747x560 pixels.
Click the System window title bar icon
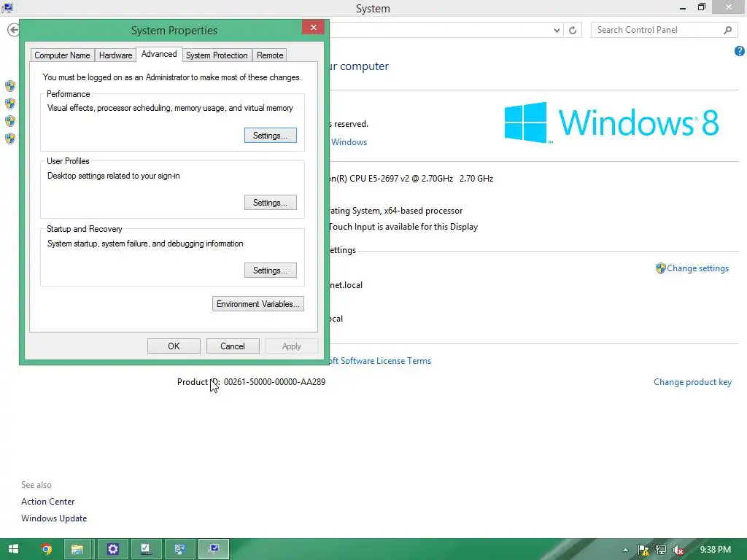pos(7,7)
